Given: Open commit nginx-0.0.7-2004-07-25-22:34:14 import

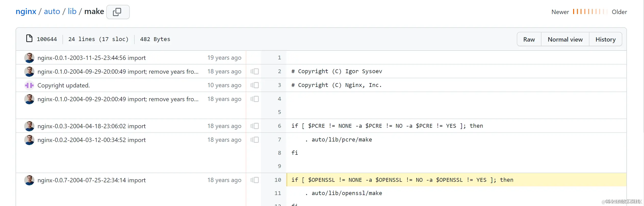Looking at the screenshot, I should click(92, 180).
